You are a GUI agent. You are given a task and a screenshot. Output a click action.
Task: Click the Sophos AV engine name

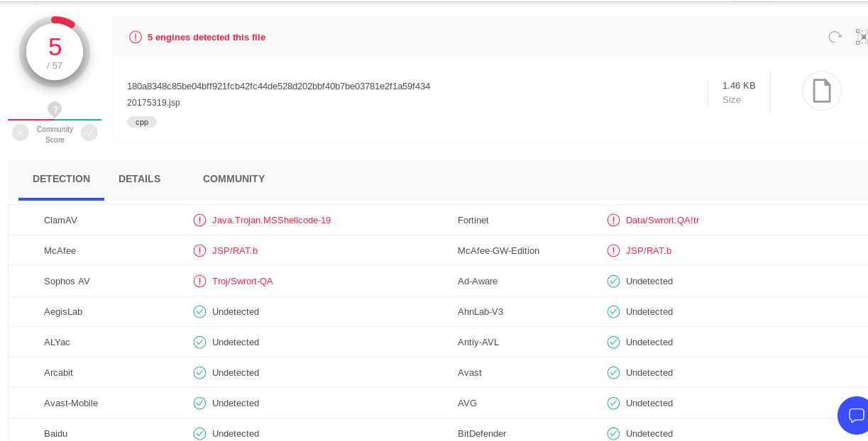tap(67, 281)
